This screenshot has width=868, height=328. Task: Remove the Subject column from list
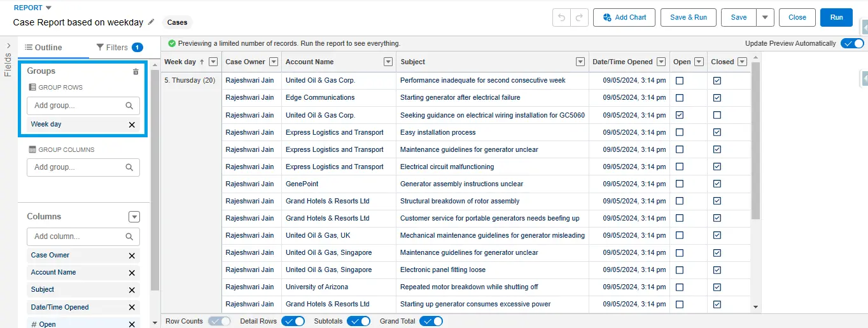(x=132, y=290)
